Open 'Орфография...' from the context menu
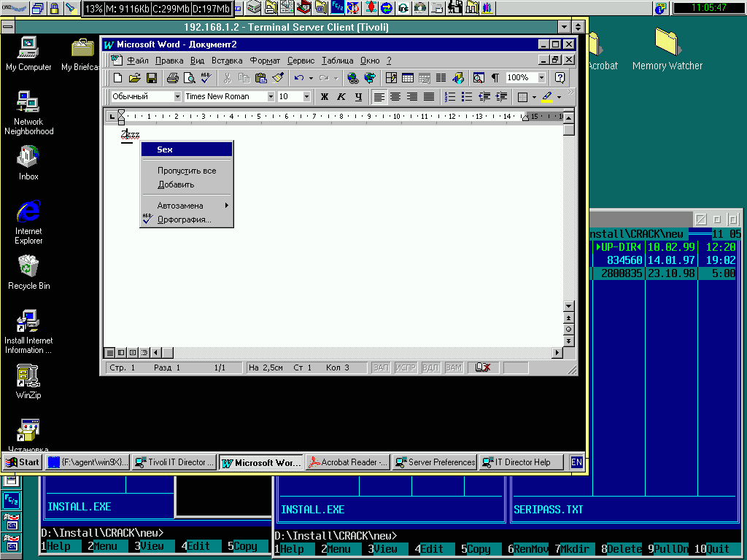 click(x=187, y=219)
